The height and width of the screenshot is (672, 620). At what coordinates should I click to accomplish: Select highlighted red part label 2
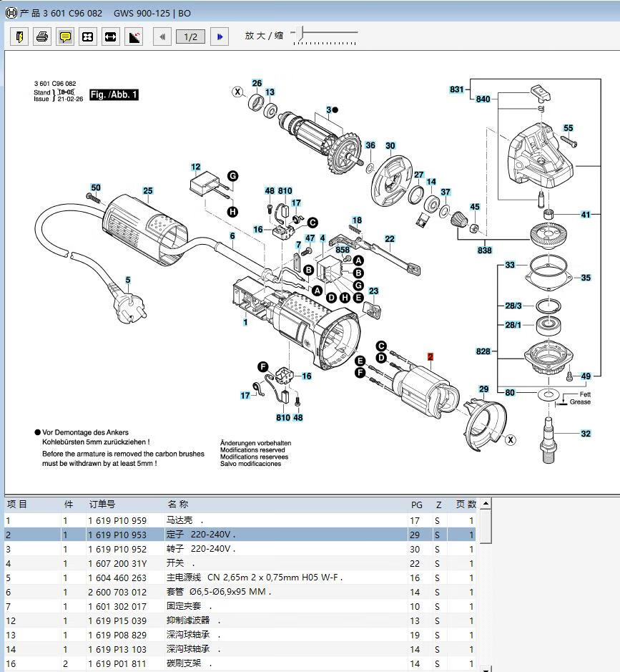[430, 356]
